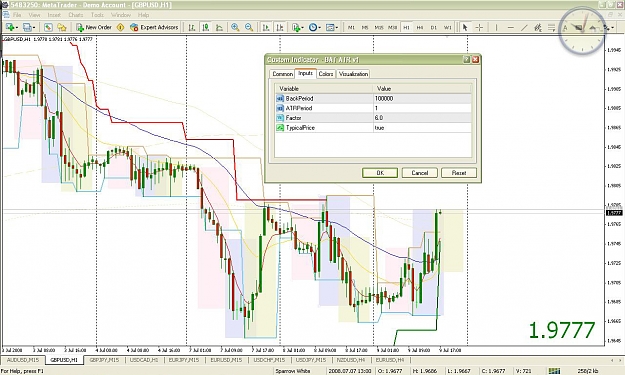Select the M30 timeframe
625x375 pixels.
(x=393, y=27)
